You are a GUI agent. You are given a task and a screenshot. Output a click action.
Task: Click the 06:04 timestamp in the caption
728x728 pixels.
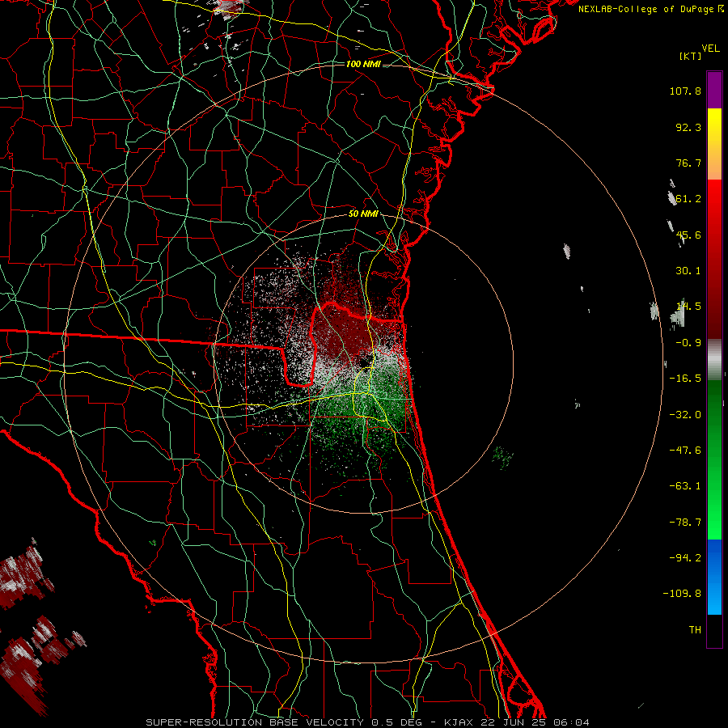click(x=571, y=722)
